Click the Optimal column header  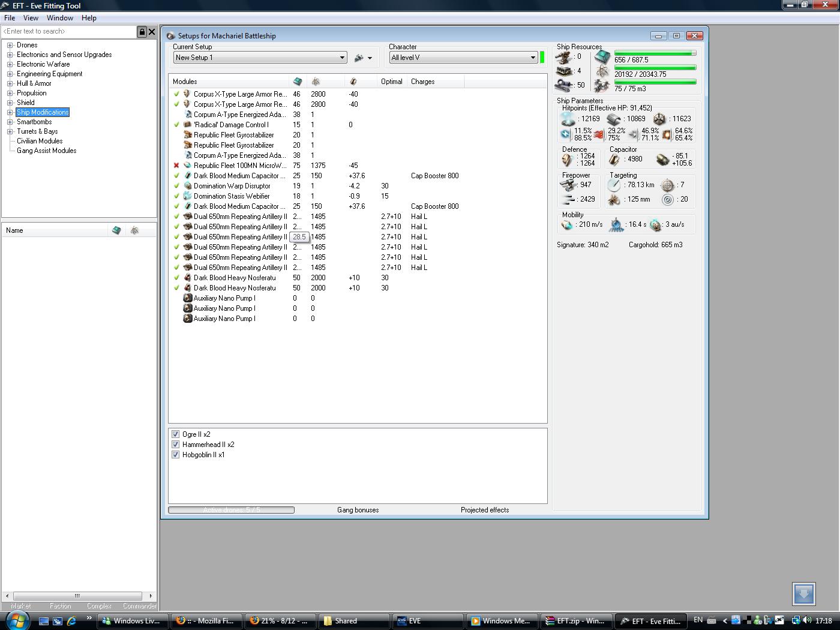pos(391,82)
